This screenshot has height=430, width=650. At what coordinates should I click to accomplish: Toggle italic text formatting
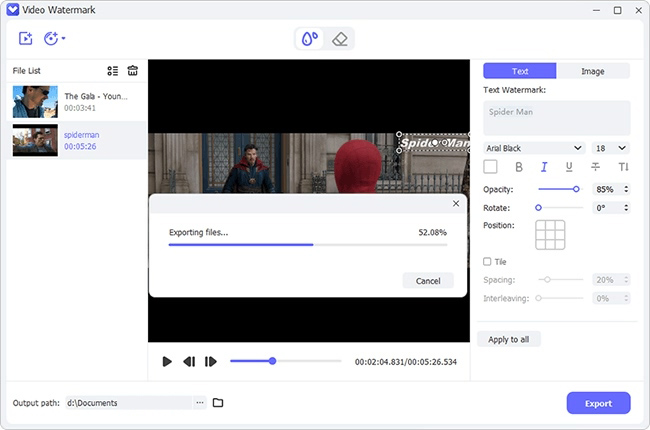pos(544,167)
